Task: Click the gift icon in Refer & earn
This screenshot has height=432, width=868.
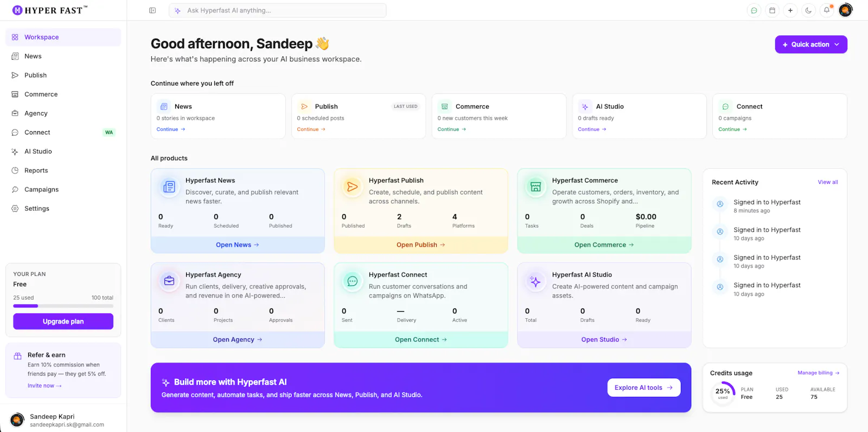Action: click(17, 356)
